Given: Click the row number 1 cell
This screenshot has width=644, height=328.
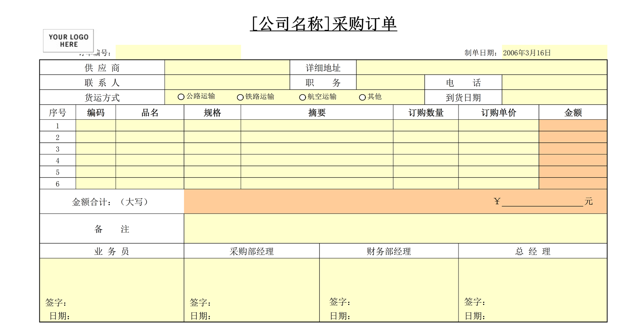Looking at the screenshot, I should (58, 126).
